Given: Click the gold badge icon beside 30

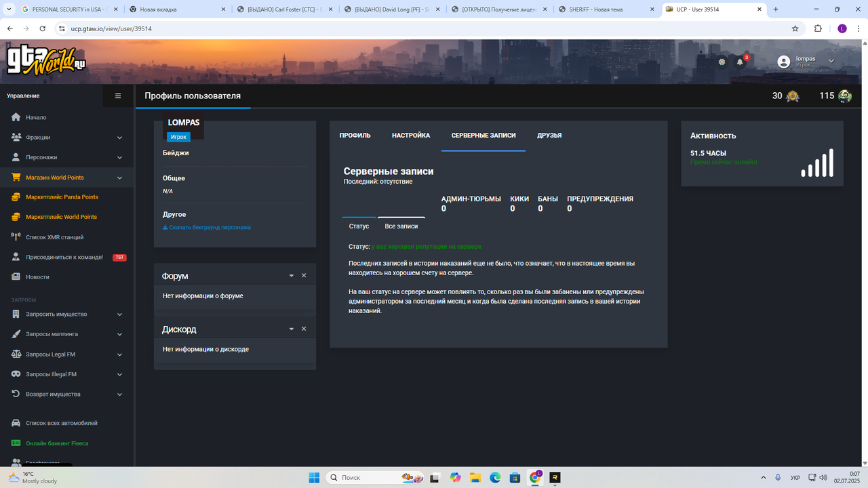Looking at the screenshot, I should (792, 96).
